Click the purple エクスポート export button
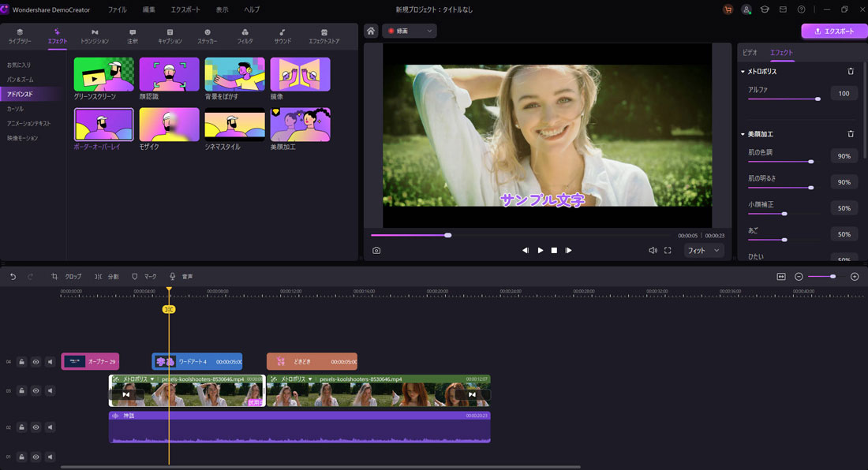 [834, 32]
